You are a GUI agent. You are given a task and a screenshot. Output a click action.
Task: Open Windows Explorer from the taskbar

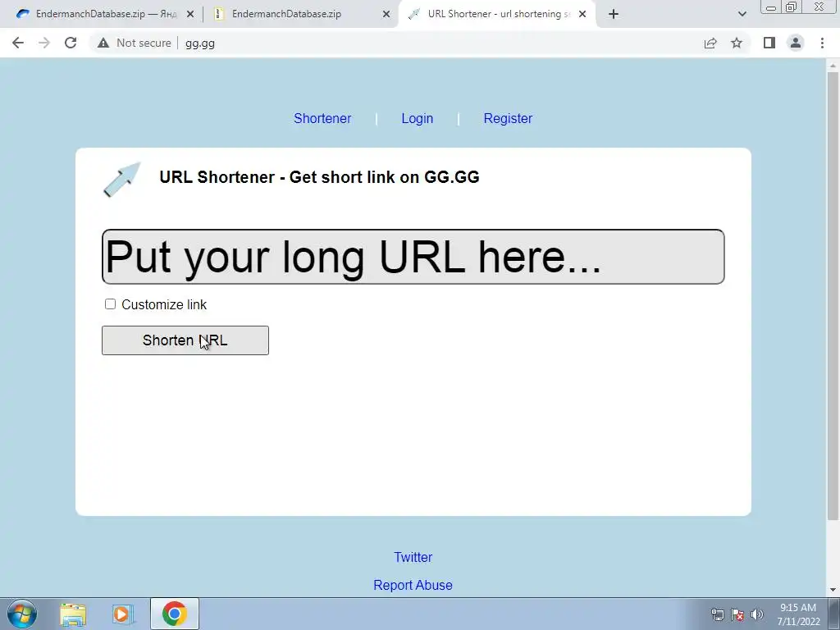(73, 614)
